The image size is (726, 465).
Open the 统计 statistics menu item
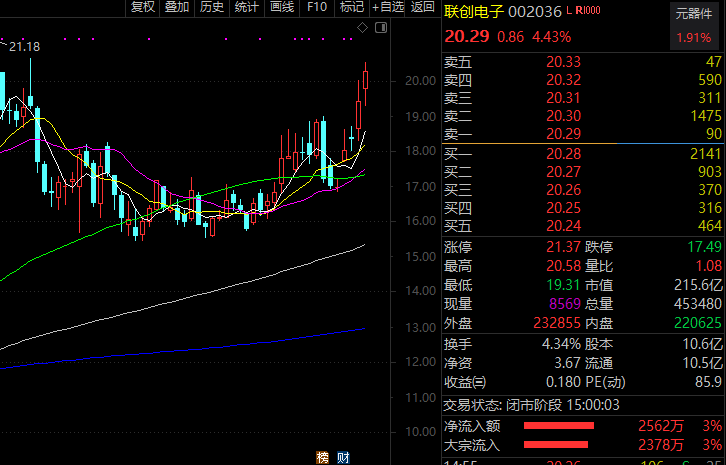click(246, 7)
